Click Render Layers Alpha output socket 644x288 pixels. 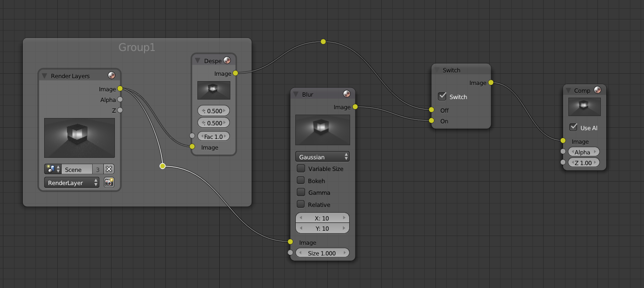pyautogui.click(x=120, y=100)
